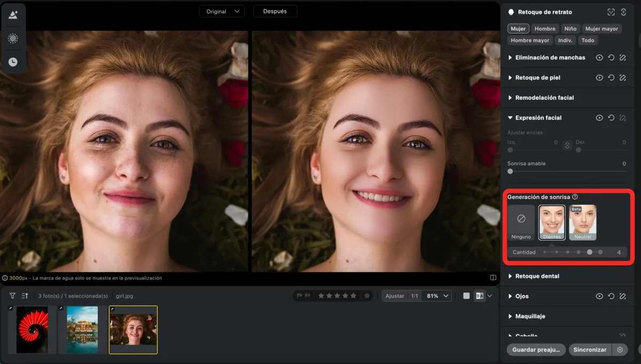Select the Niño category tab
Screen dimensions: 641x364
pos(570,29)
